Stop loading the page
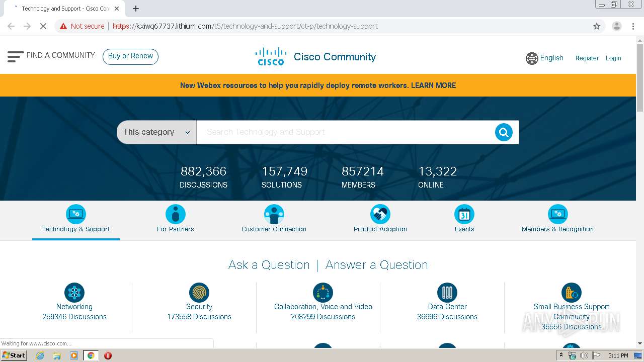Screen dimensions: 644x362 pos(43,26)
